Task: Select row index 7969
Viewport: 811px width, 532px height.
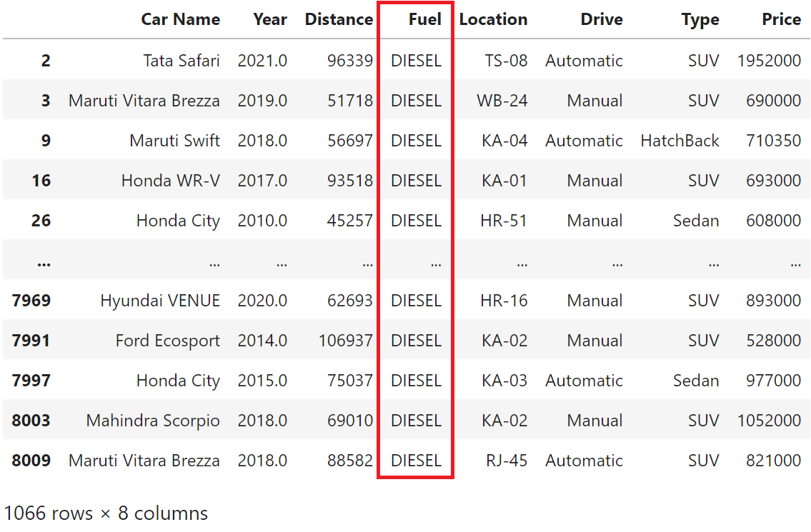Action: coord(31,301)
